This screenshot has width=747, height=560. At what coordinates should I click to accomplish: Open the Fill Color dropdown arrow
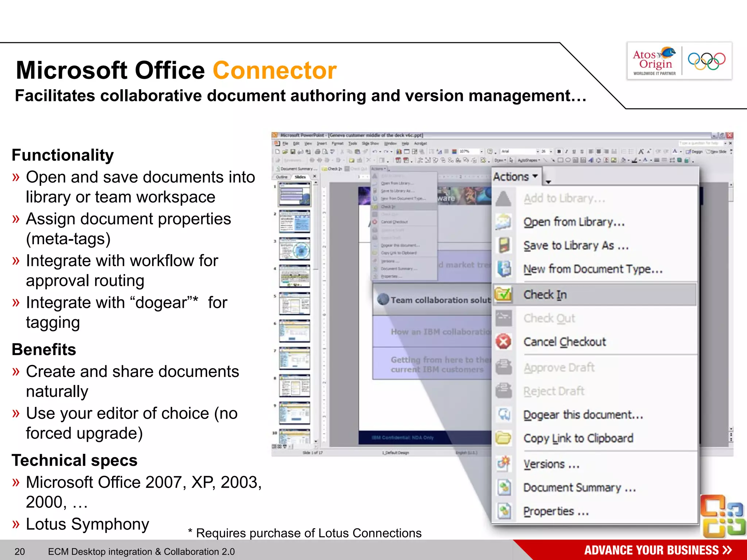coord(628,160)
